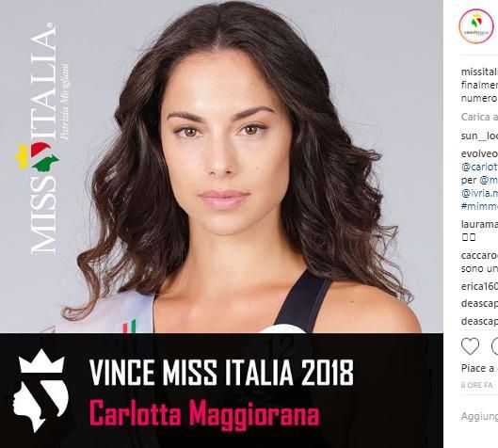Load more comments via 'Carica a' link
The width and height of the screenshot is (498, 448).
[x=479, y=117]
